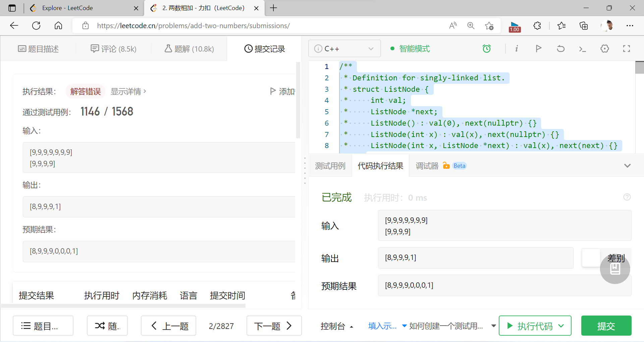644x342 pixels.
Task: View site information lock icon
Action: (x=86, y=25)
